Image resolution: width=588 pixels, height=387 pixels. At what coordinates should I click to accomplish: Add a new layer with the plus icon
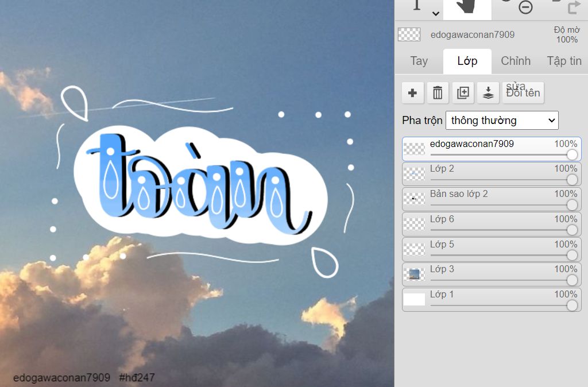coord(412,92)
